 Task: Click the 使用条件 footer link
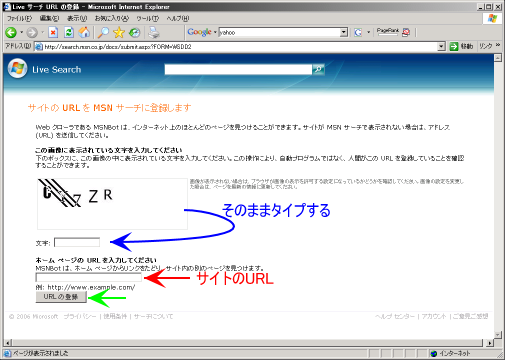point(115,316)
